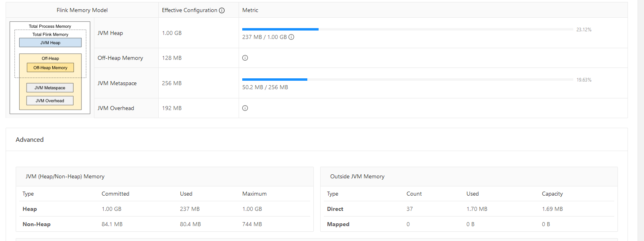This screenshot has height=241, width=644.
Task: Click Flink Memory Model column header
Action: 82,10
